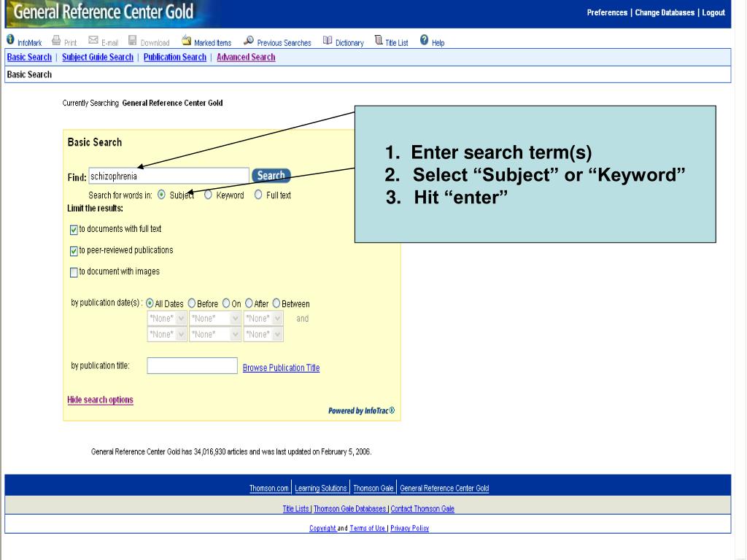Open first date dropdown in bottom row
Viewport: 747px width, 560px height.
(x=167, y=334)
